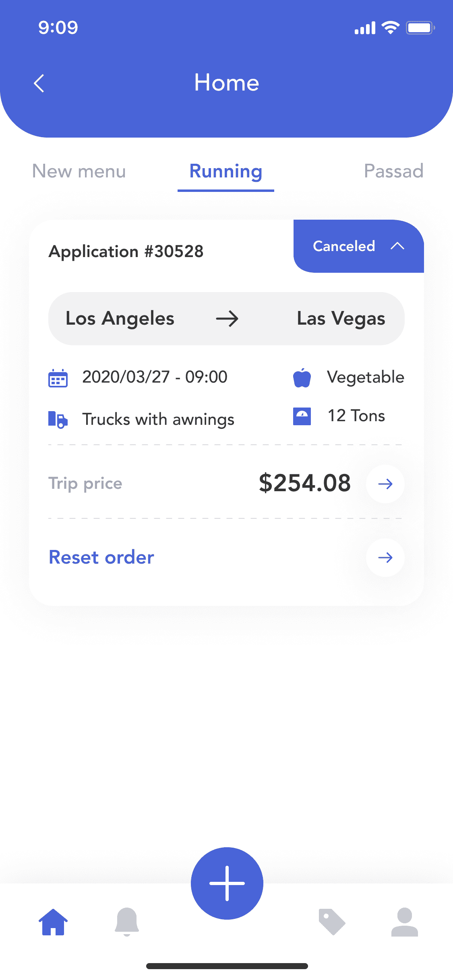This screenshot has height=980, width=453.
Task: Open Trip price details arrow
Action: pyautogui.click(x=385, y=484)
